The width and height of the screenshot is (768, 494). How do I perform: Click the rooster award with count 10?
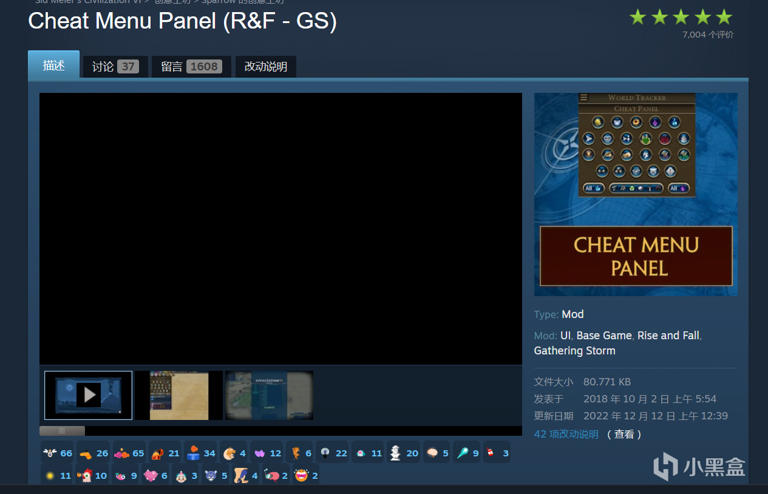point(85,476)
